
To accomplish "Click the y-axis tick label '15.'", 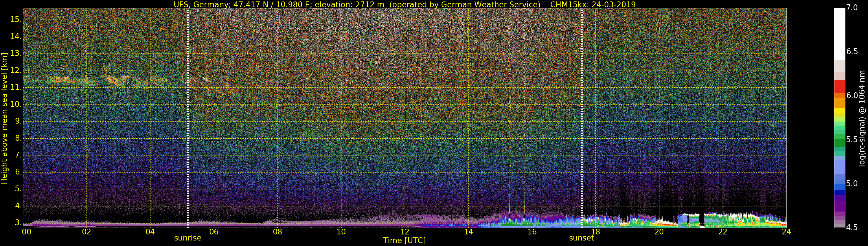I will point(16,20).
